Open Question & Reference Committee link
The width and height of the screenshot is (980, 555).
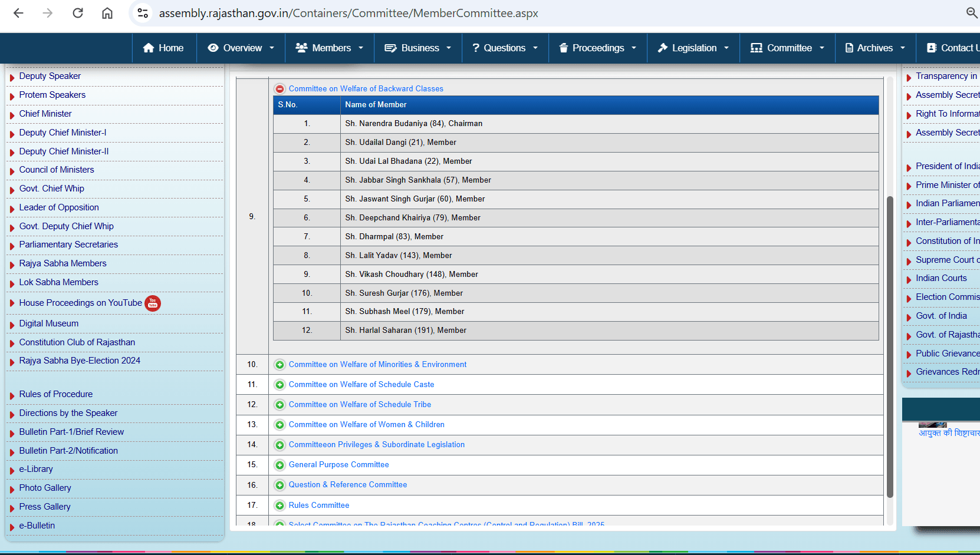coord(347,485)
